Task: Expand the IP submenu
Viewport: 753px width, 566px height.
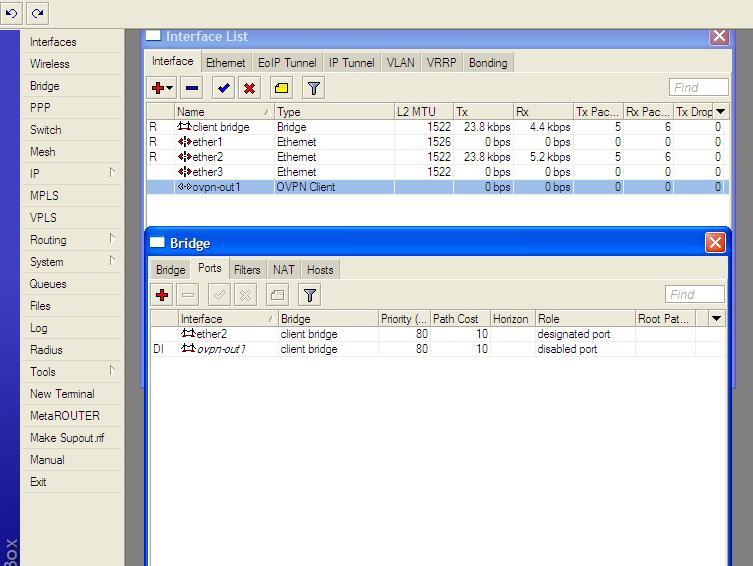Action: 111,172
